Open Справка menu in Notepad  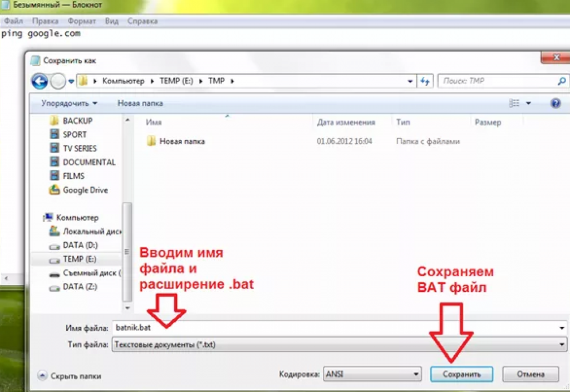(142, 21)
